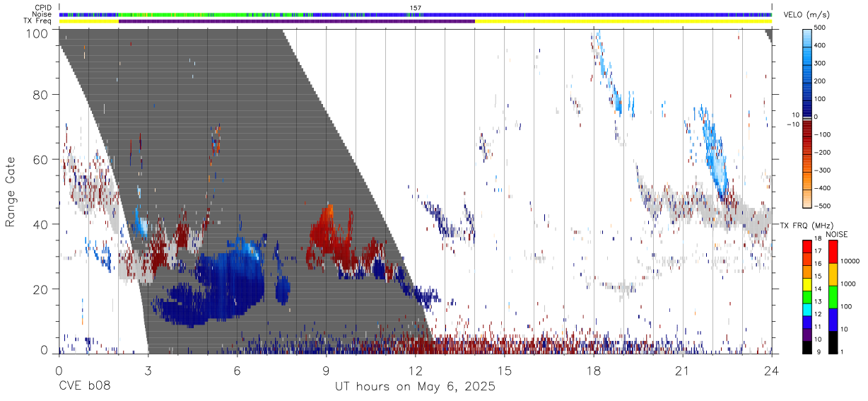The width and height of the screenshot is (868, 401).
Task: Click x-axis tick label 18
Action: point(593,371)
